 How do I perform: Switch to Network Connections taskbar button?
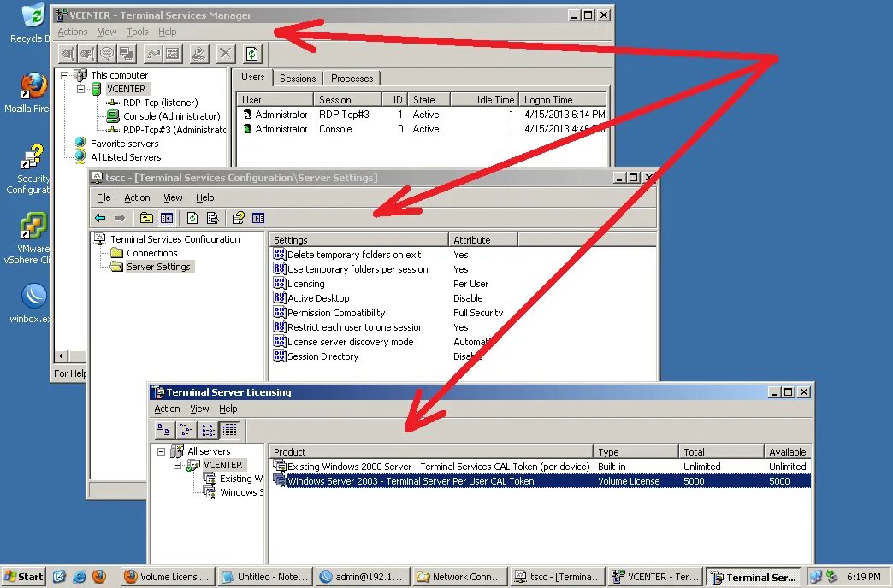[460, 577]
